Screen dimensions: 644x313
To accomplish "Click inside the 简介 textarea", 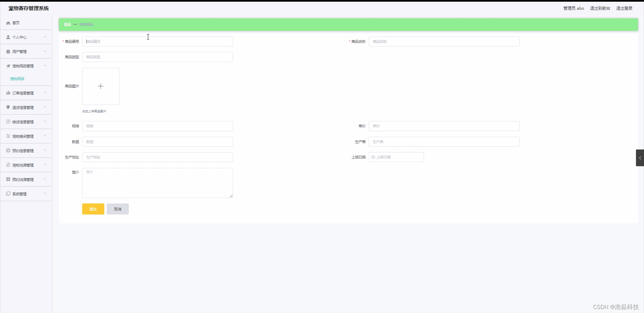I will [x=158, y=183].
